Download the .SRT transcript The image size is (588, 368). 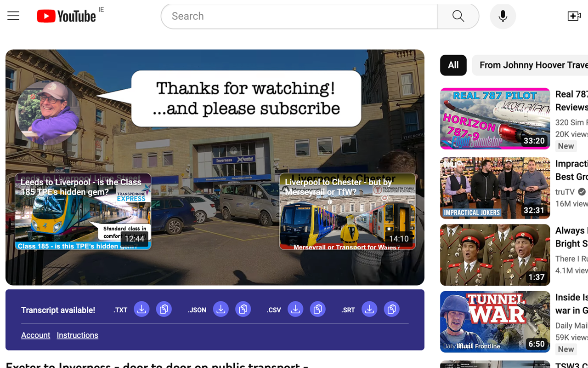click(x=369, y=309)
